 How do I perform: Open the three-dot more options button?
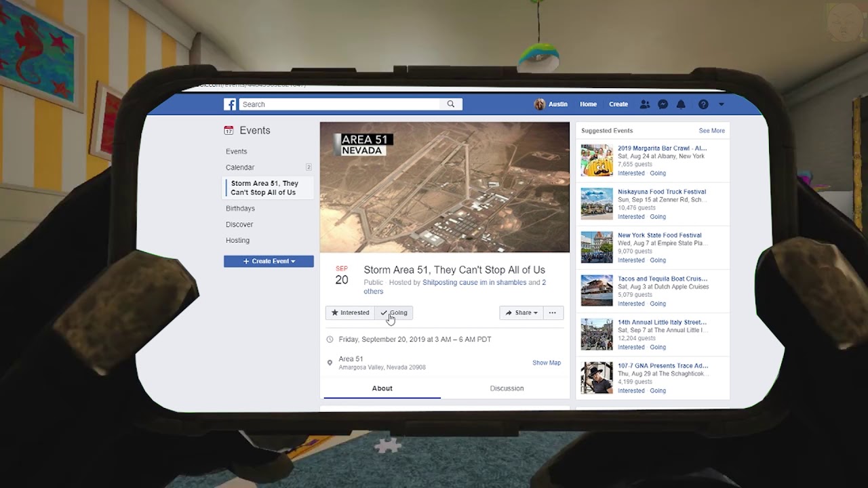tap(553, 312)
